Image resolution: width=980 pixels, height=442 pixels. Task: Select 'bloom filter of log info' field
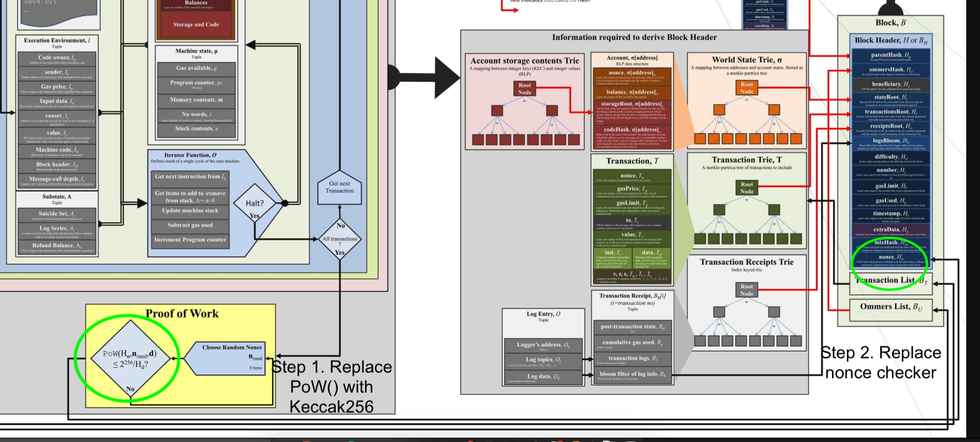(x=632, y=375)
